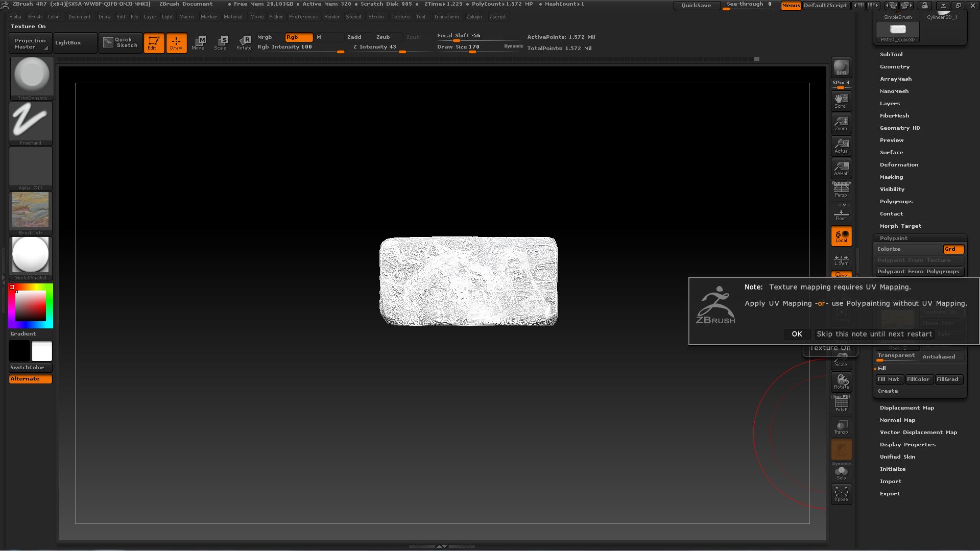Expand the Displacement Map section
This screenshot has height=551, width=980.
[907, 408]
